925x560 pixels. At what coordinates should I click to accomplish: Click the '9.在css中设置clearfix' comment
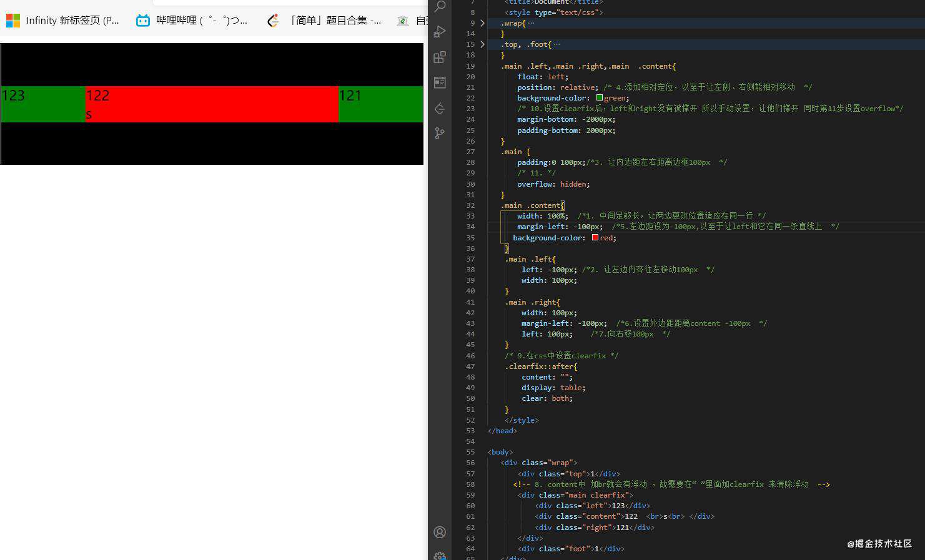(x=561, y=356)
